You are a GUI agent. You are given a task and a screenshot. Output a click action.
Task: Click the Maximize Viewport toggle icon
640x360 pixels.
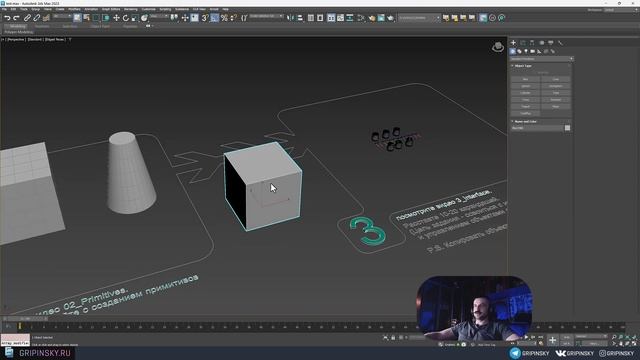(634, 343)
